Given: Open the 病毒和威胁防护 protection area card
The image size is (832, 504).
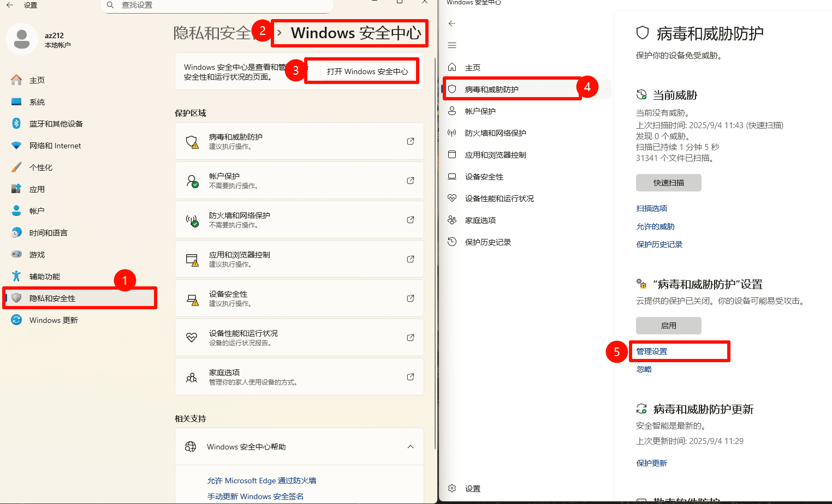Looking at the screenshot, I should (299, 141).
